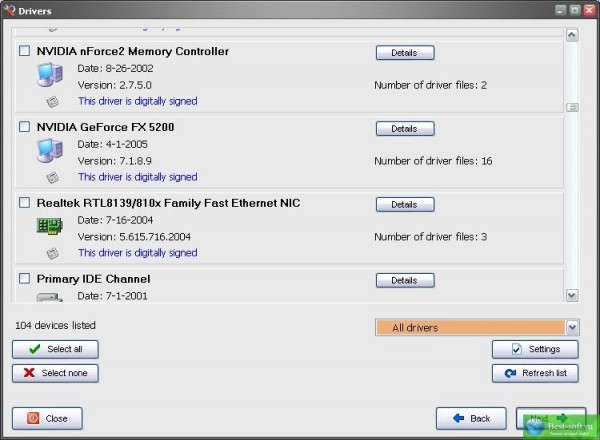The width and height of the screenshot is (600, 440).
Task: Select the Realtek RTL8139/810x Family Fast Ethernet NIC title
Action: pyautogui.click(x=168, y=203)
